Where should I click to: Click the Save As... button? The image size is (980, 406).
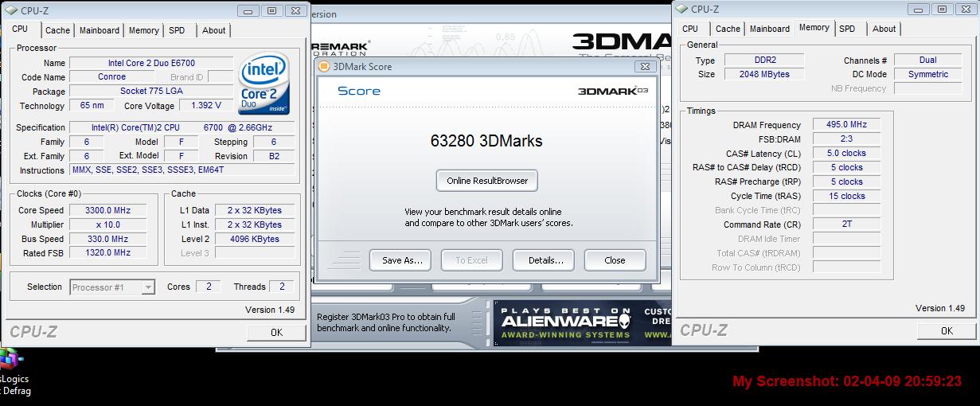tap(400, 260)
